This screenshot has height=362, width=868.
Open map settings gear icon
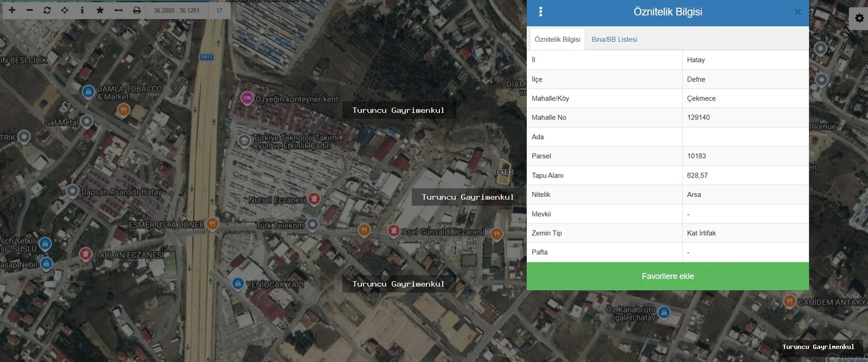tap(859, 18)
